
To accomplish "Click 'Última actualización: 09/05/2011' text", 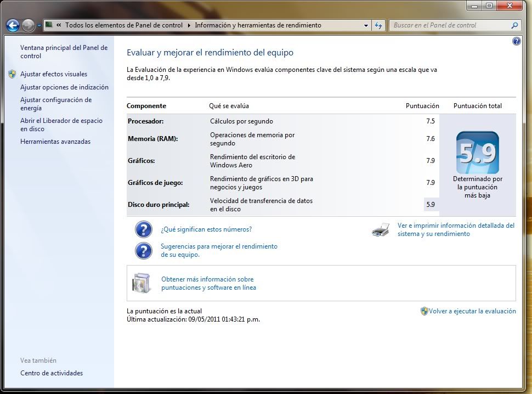I will coord(194,319).
